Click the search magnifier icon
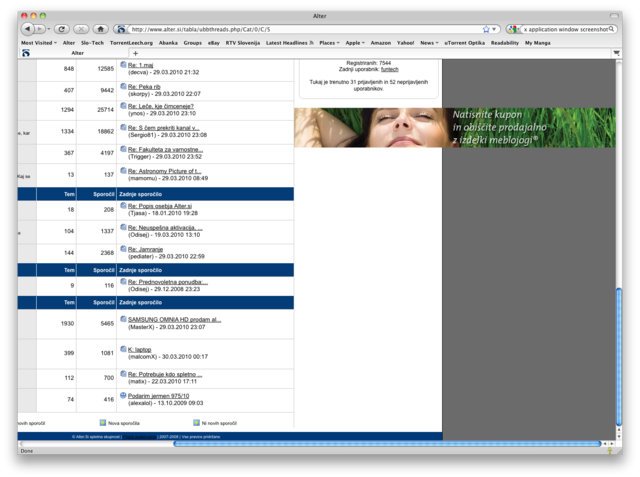This screenshot has width=640, height=477. pyautogui.click(x=611, y=29)
